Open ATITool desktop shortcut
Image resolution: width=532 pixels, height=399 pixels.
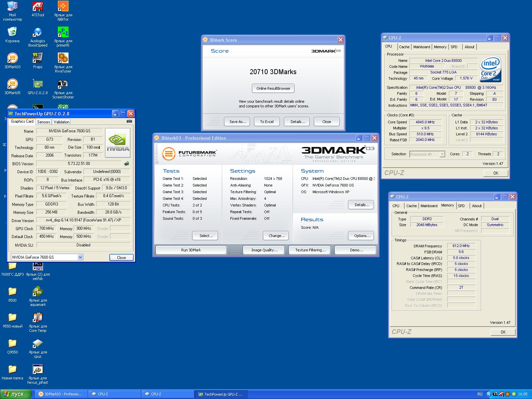38,9
